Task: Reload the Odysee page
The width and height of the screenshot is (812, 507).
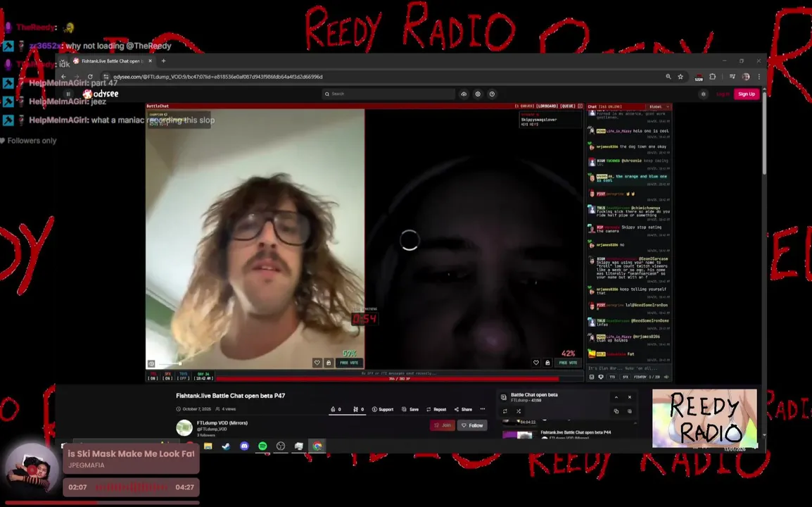Action: click(89, 77)
